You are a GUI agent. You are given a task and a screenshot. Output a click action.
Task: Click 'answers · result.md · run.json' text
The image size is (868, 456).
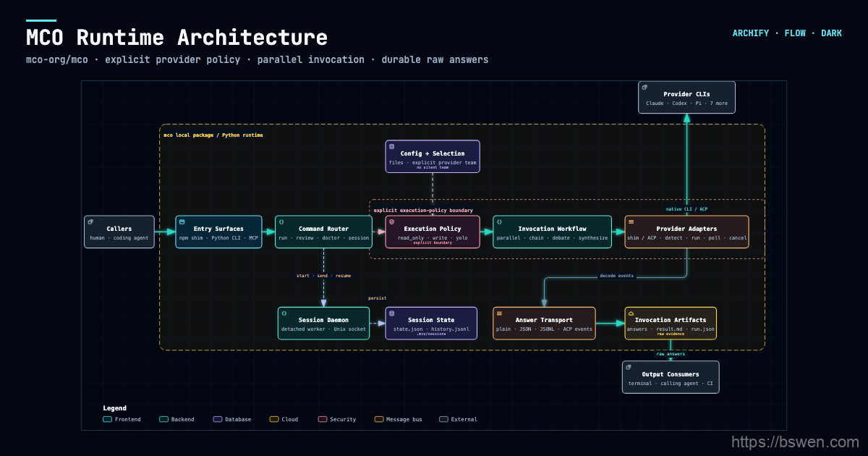pos(671,329)
